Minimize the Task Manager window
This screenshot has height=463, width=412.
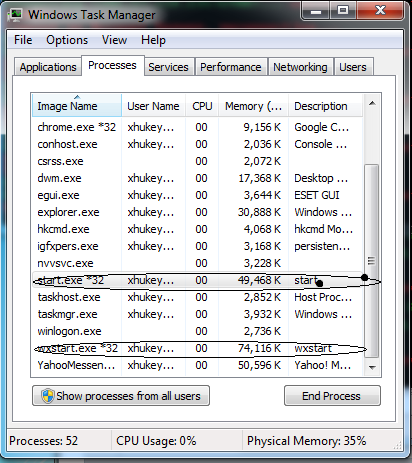[x=316, y=11]
